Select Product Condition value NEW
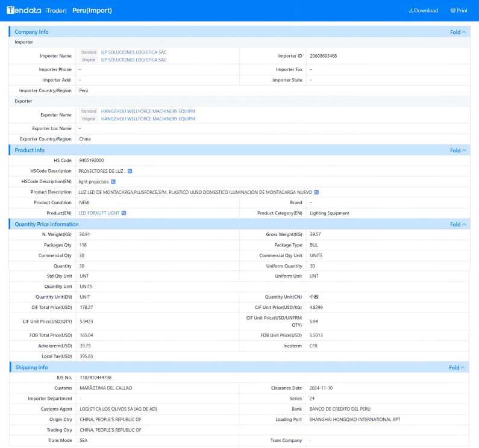Viewport: 479px width, 448px height. click(84, 202)
